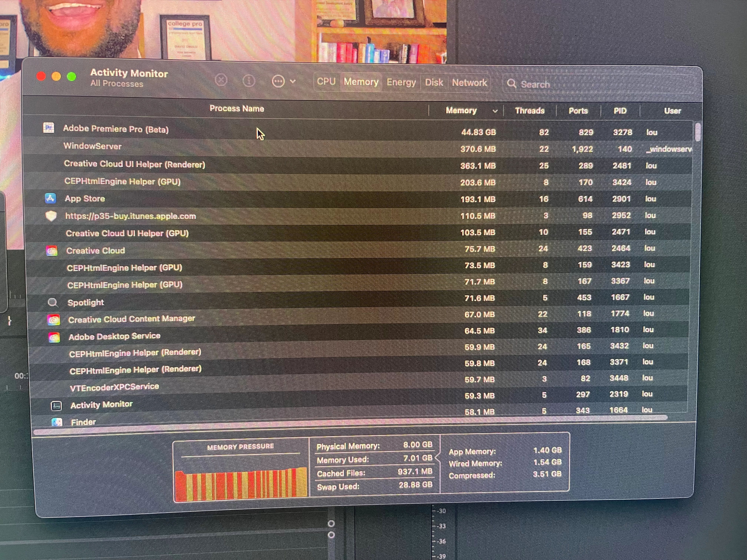The image size is (747, 560).
Task: Switch to the Energy tab
Action: [x=401, y=82]
